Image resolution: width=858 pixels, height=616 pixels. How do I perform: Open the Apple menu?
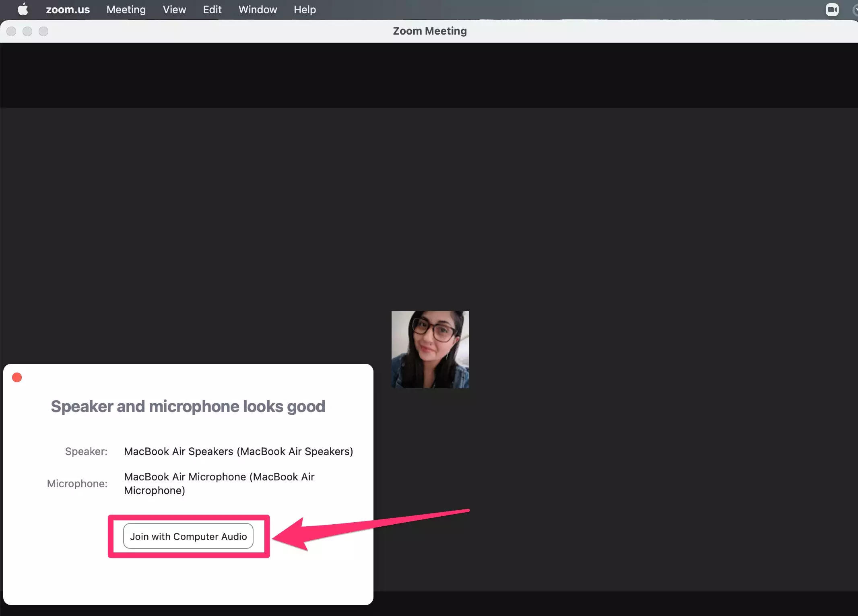(23, 9)
